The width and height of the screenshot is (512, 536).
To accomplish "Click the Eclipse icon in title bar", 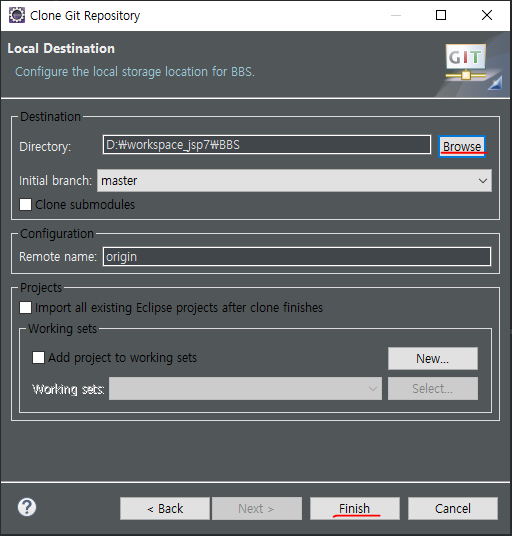I will coord(16,15).
